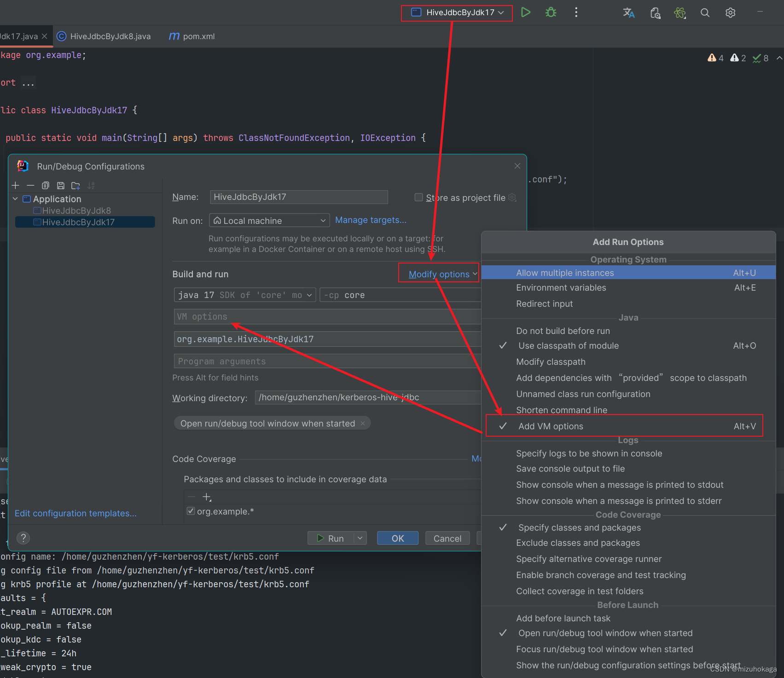The image size is (784, 678).
Task: Click the Program arguments field
Action: point(328,362)
